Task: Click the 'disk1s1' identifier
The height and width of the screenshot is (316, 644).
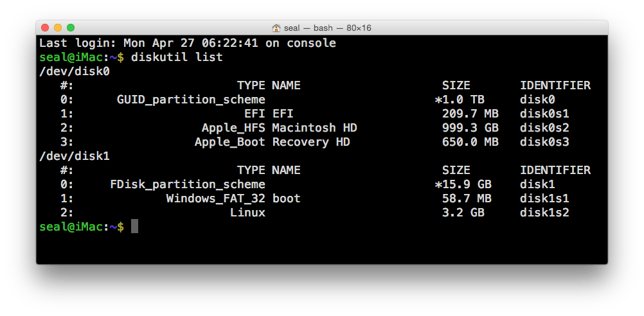Action: tap(544, 198)
